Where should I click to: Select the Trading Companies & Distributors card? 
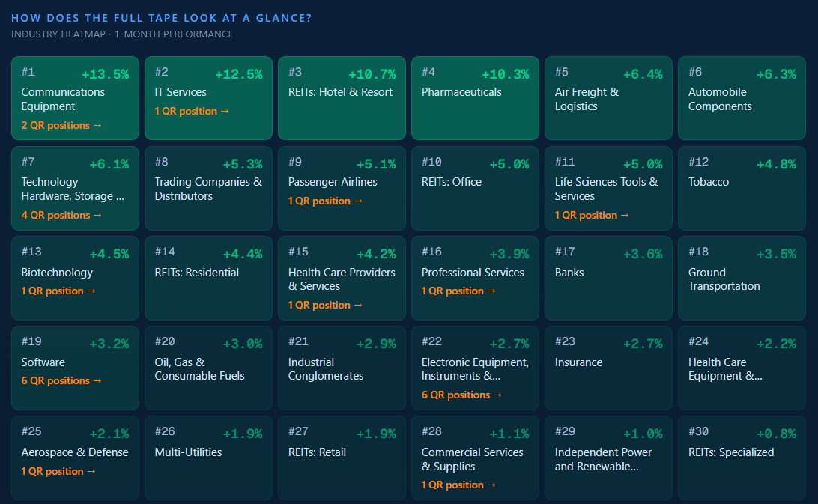209,189
